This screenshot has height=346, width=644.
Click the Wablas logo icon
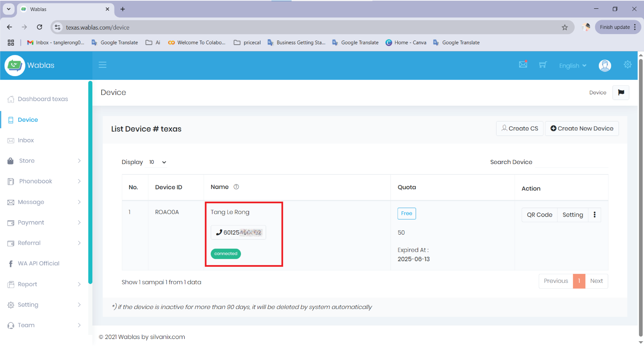pos(15,65)
